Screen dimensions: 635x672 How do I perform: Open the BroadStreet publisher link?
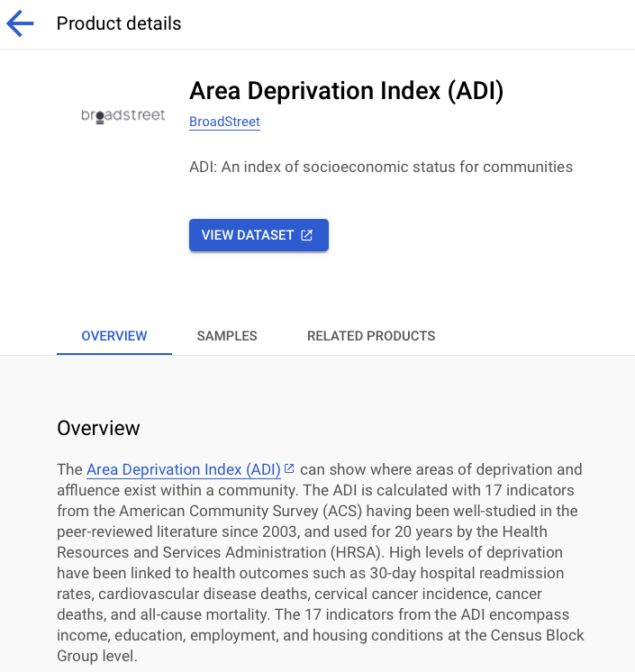224,122
